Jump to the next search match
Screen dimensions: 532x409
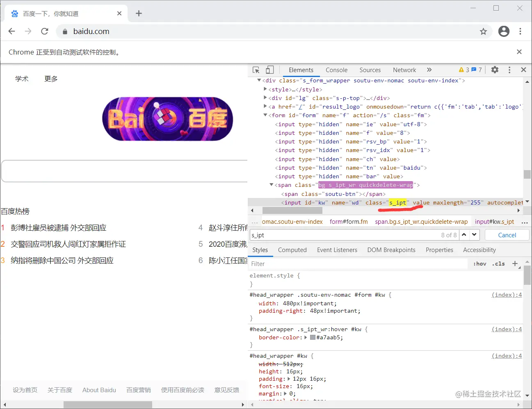point(475,235)
